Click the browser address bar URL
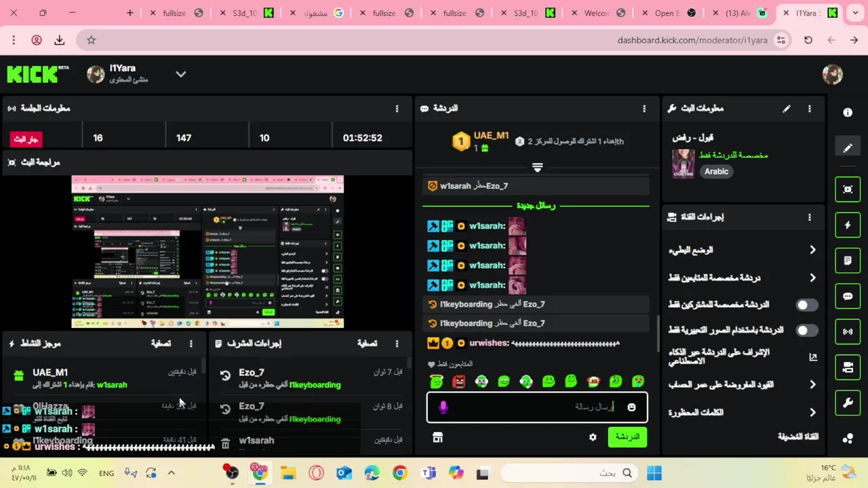The image size is (868, 488). (692, 40)
